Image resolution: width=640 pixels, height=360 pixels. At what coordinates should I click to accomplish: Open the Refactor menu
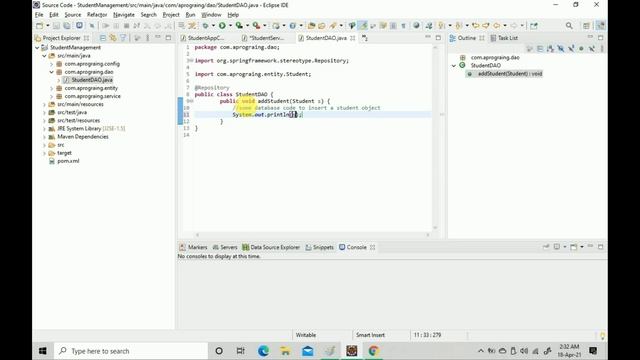97,15
